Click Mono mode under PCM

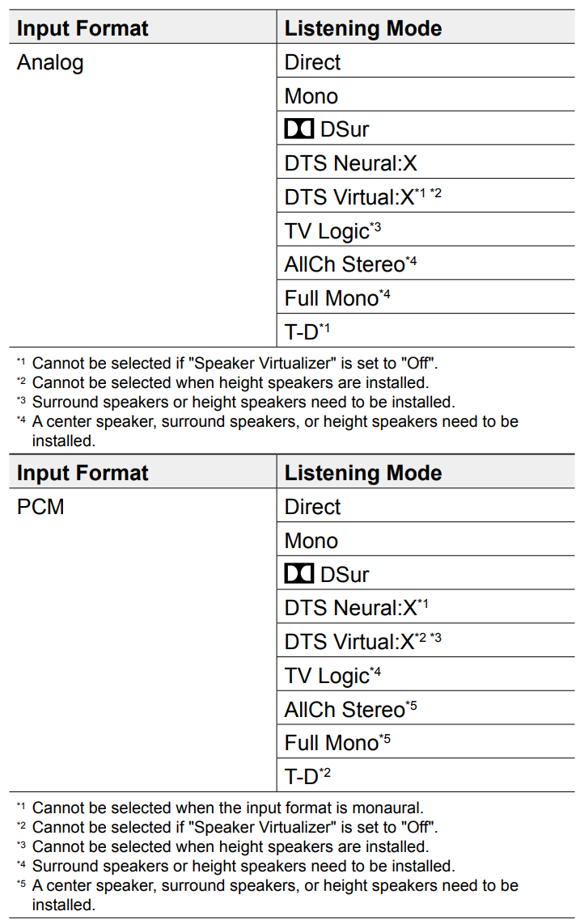coord(425,540)
